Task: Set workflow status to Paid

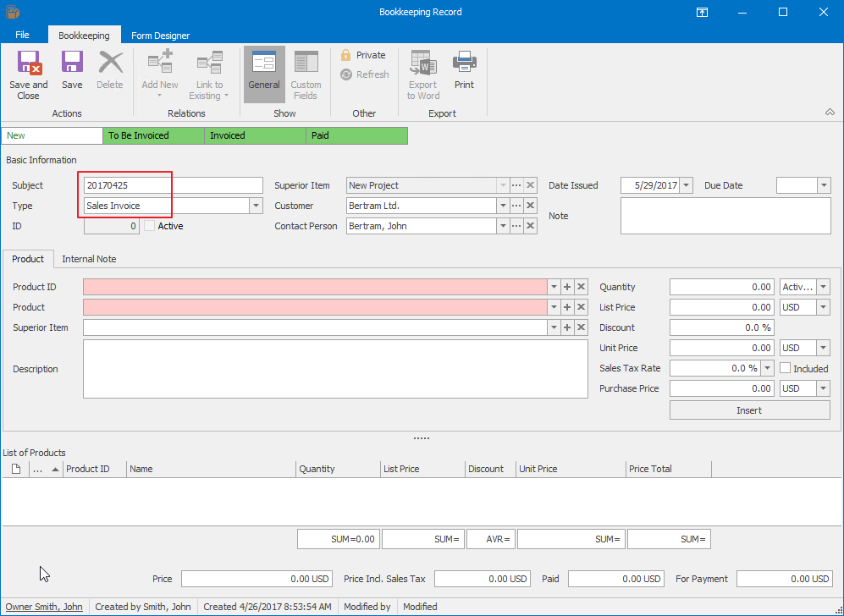Action: pyautogui.click(x=357, y=135)
